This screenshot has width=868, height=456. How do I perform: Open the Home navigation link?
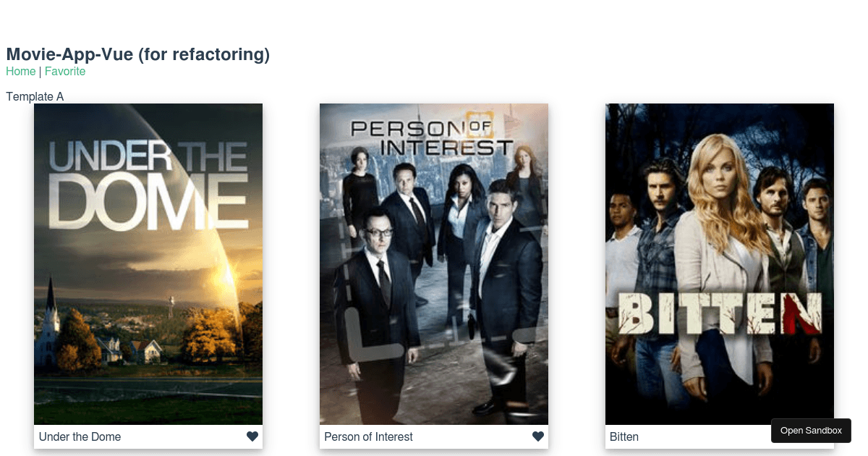(x=21, y=71)
